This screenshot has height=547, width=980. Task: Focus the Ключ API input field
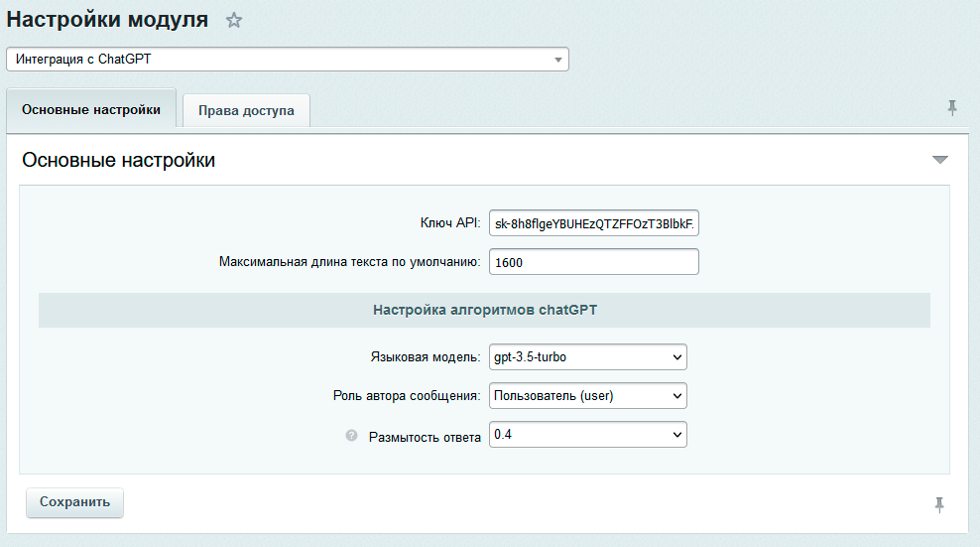pyautogui.click(x=594, y=223)
